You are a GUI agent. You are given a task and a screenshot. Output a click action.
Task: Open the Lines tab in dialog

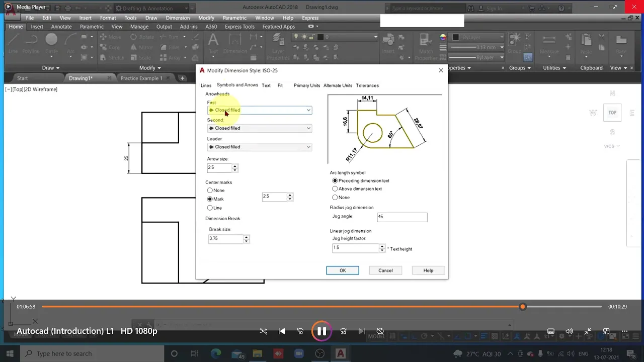(206, 85)
